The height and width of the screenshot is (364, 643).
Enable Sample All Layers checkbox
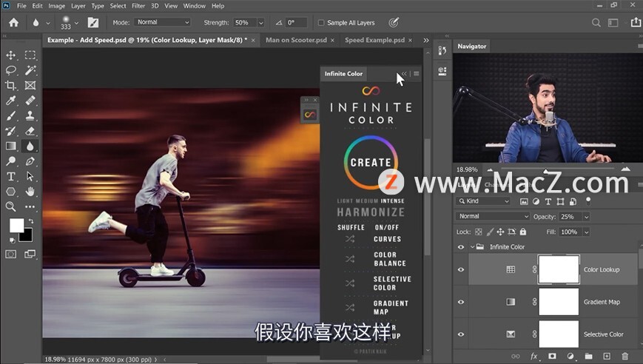pyautogui.click(x=321, y=22)
